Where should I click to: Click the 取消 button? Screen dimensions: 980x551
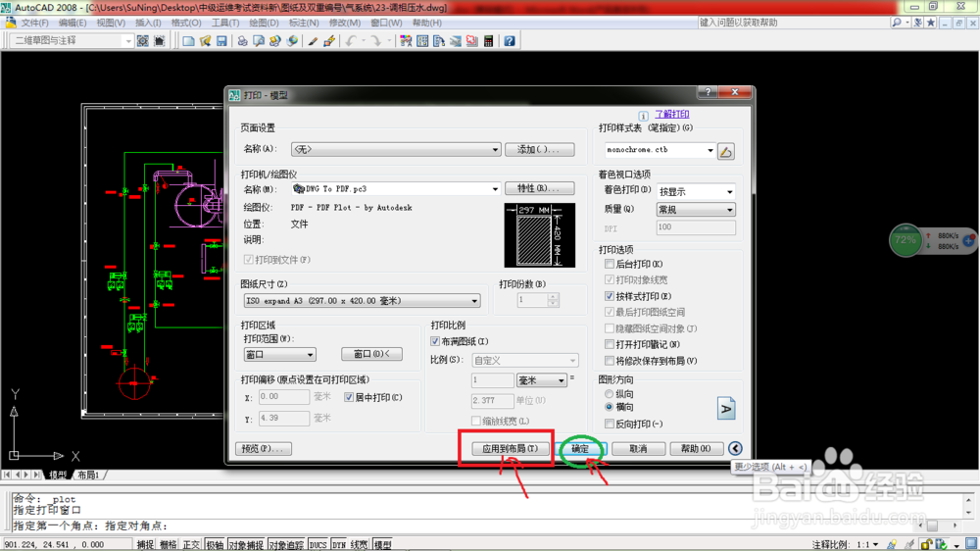pos(638,448)
